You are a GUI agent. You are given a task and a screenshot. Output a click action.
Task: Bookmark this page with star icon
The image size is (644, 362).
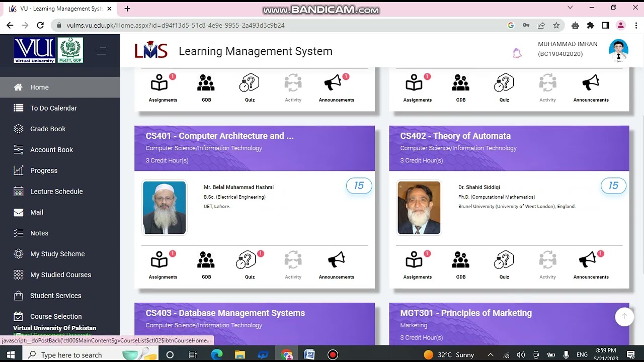pos(556,25)
